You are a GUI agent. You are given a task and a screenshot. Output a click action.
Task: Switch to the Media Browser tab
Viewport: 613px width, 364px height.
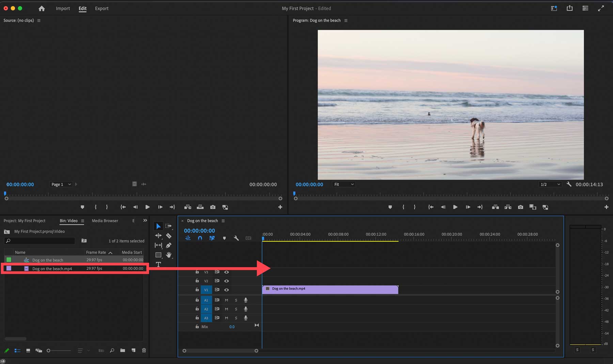pos(105,221)
